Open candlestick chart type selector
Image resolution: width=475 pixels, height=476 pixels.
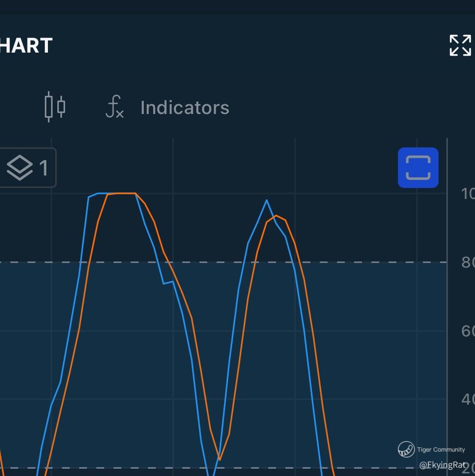click(55, 107)
